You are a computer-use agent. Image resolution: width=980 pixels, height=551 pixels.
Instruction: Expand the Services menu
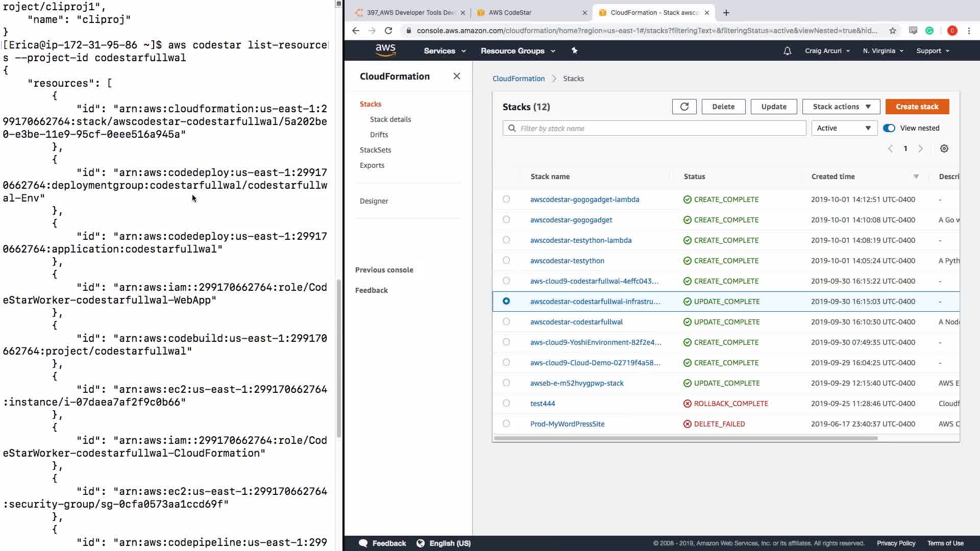point(445,51)
